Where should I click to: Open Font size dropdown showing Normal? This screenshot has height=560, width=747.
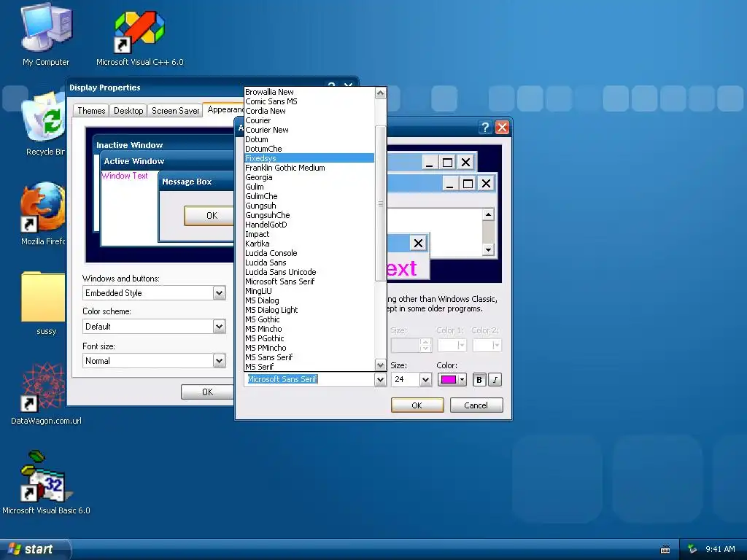(154, 360)
